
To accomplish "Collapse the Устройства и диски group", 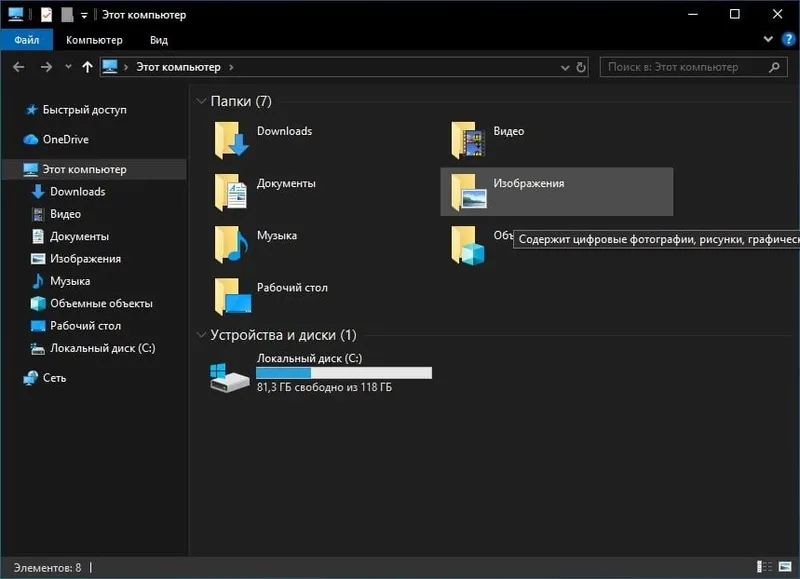I will 201,335.
